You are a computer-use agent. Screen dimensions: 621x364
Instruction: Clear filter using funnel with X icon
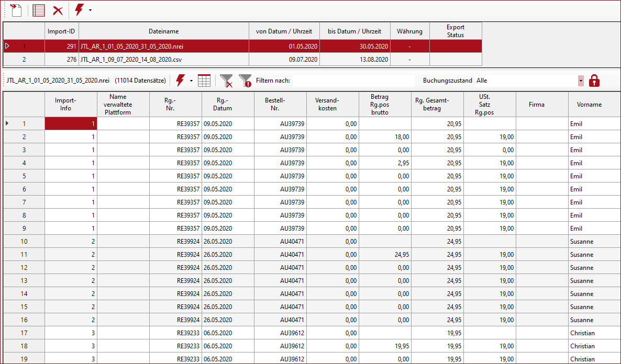coord(226,81)
